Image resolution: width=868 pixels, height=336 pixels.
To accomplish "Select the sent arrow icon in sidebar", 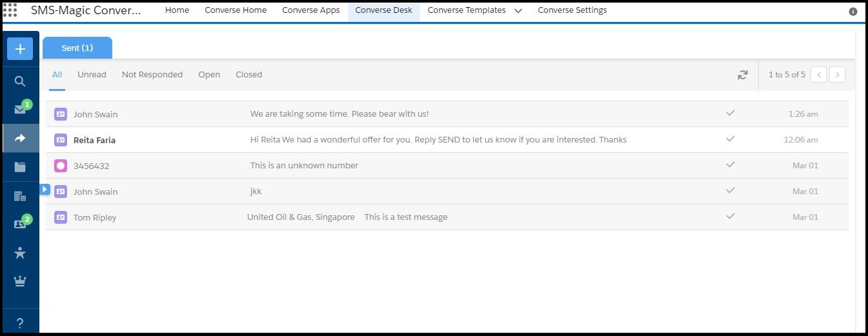I will click(x=20, y=138).
